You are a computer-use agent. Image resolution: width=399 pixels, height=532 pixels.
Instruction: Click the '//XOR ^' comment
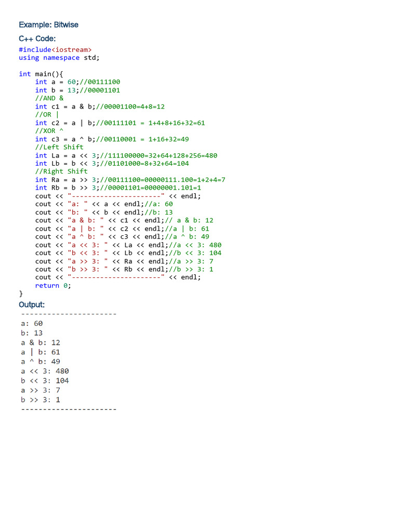pyautogui.click(x=49, y=131)
